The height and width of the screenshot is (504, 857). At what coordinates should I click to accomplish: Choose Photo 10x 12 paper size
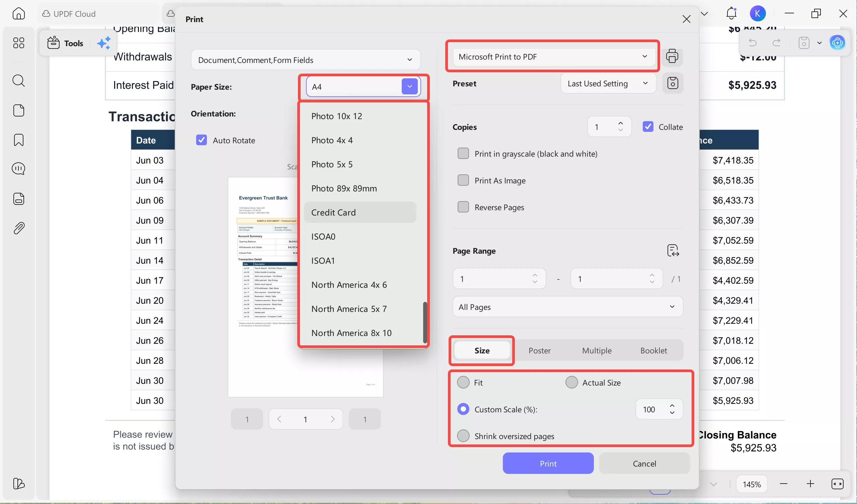click(360, 116)
